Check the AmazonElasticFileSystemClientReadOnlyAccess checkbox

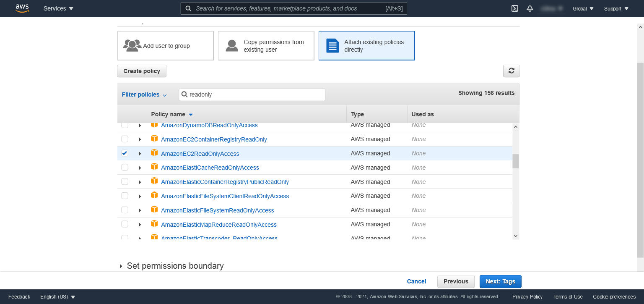pos(125,196)
